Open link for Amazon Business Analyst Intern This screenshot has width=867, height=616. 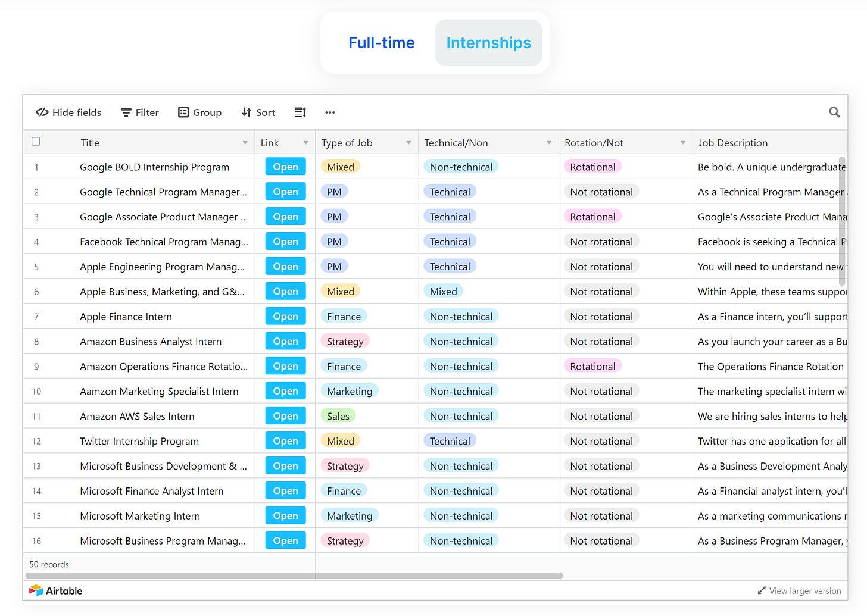(x=285, y=341)
